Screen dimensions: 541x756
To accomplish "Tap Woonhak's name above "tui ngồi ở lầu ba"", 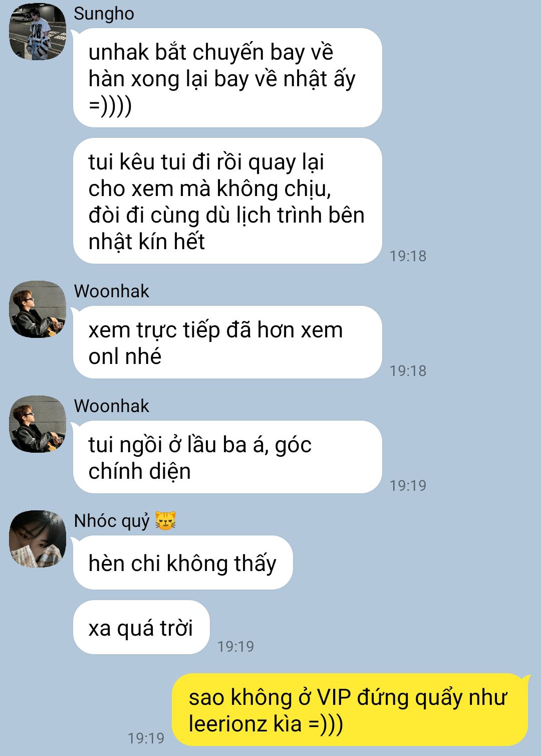I will click(x=111, y=406).
